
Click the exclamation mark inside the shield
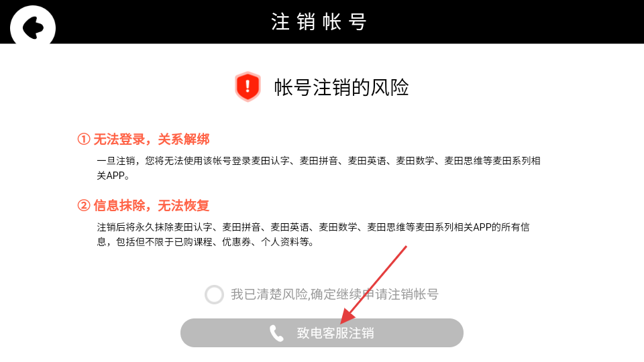coord(248,86)
